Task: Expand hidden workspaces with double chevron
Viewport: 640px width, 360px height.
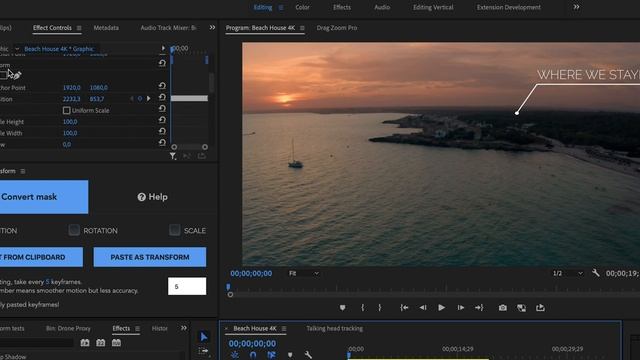Action: 576,7
